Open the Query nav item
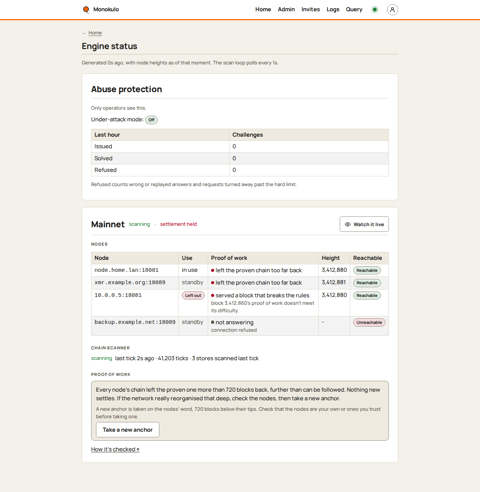Image resolution: width=480 pixels, height=492 pixels. pos(354,9)
